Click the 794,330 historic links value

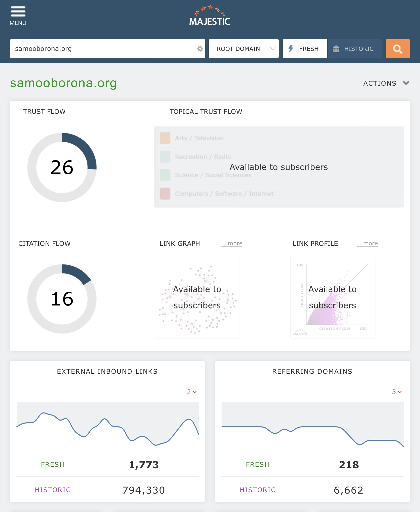pos(144,490)
